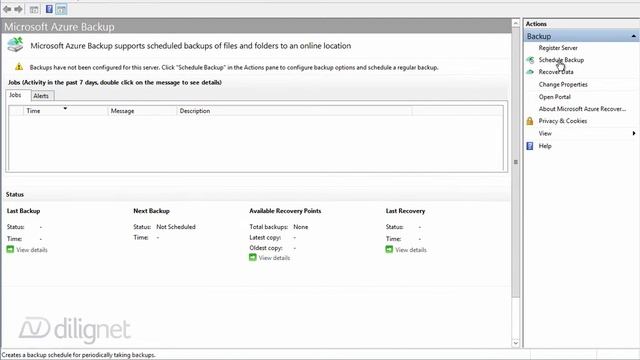Click the Available Recovery Points heading
Viewport: 640px width, 360px height.
click(x=285, y=211)
